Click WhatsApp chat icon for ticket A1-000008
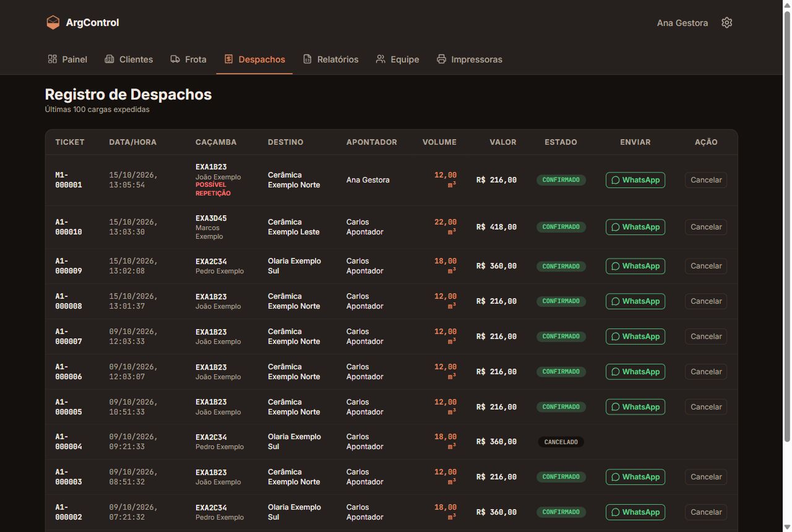This screenshot has height=532, width=792. coord(616,301)
